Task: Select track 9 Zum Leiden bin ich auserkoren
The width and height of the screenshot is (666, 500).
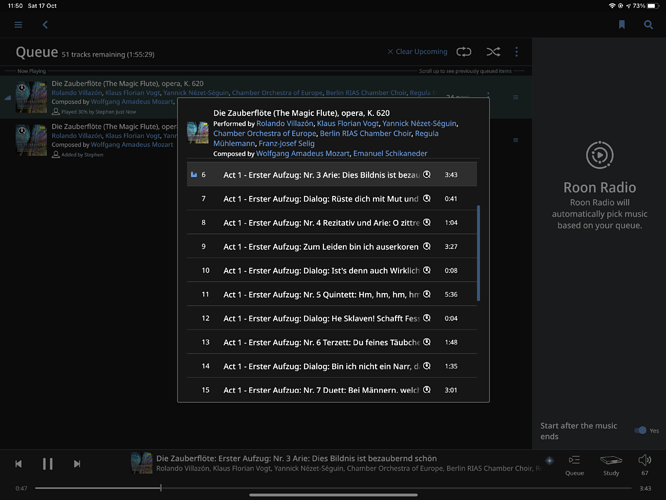Action: [332, 246]
